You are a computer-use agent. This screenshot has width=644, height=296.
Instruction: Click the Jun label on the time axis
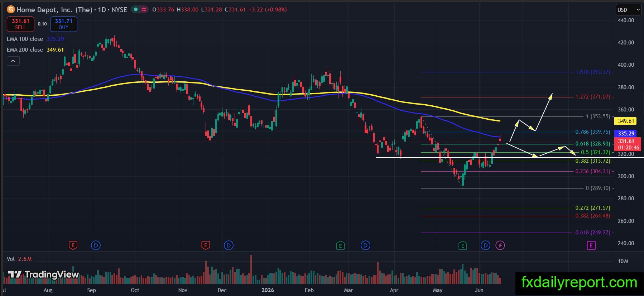click(479, 290)
